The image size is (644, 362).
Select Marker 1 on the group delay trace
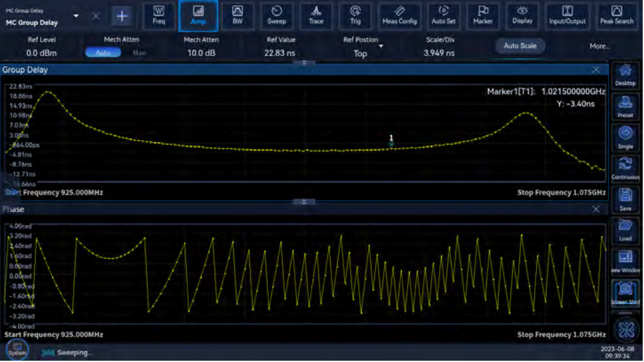tap(391, 141)
